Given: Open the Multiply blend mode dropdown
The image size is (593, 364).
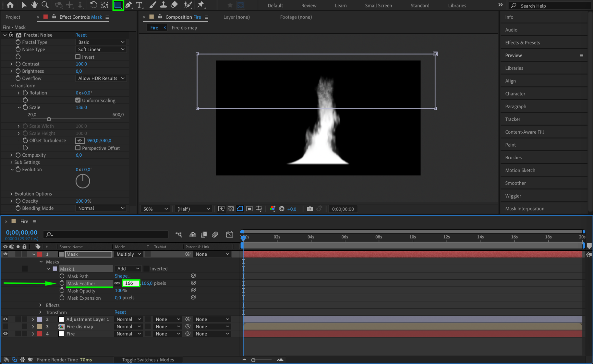Looking at the screenshot, I should [x=129, y=254].
